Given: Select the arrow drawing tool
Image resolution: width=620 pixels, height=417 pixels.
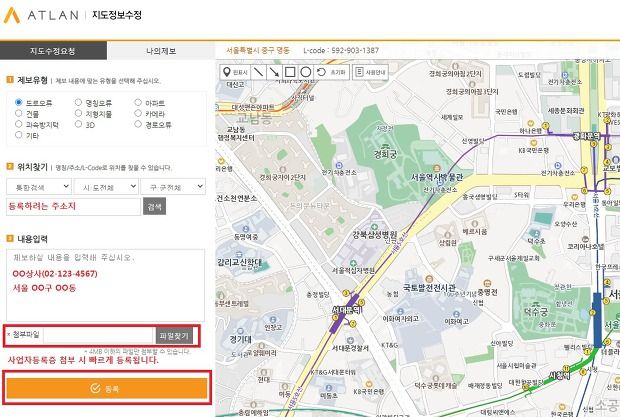Looking at the screenshot, I should pyautogui.click(x=274, y=72).
